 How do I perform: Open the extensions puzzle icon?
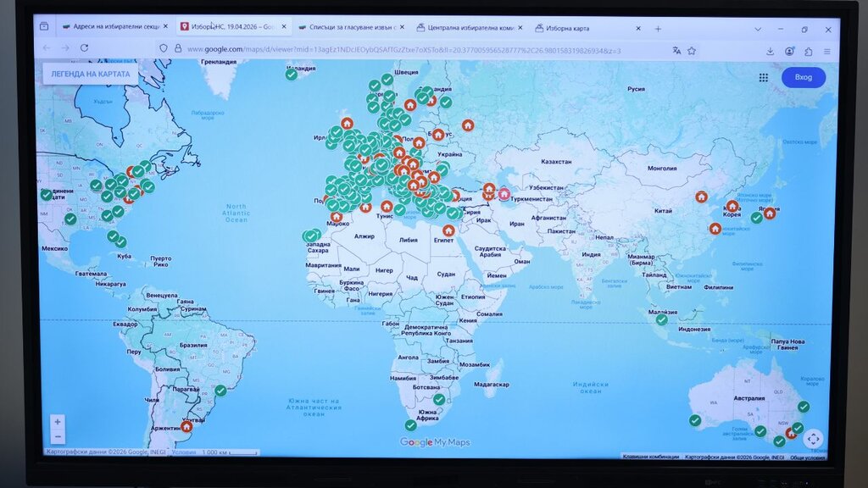[x=809, y=51]
